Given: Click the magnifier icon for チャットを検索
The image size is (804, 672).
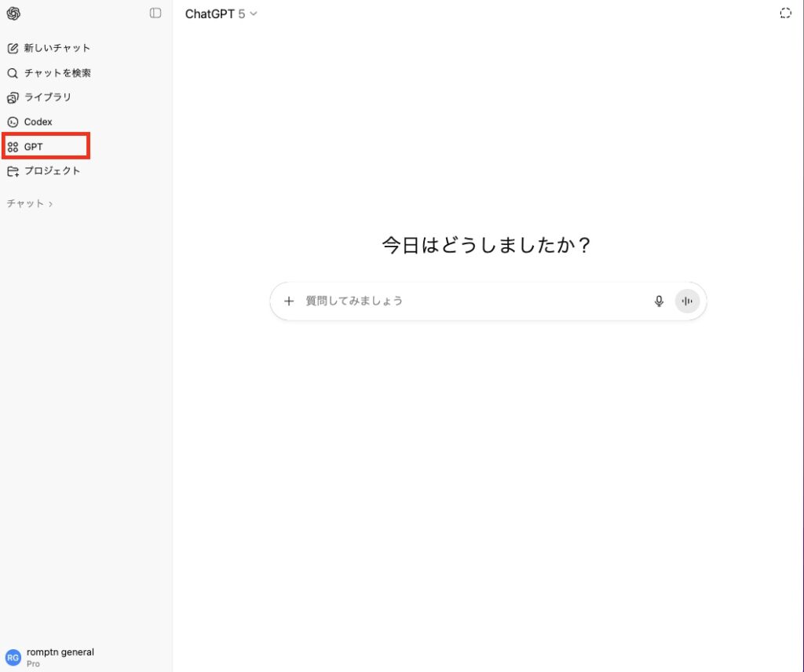Looking at the screenshot, I should 13,73.
